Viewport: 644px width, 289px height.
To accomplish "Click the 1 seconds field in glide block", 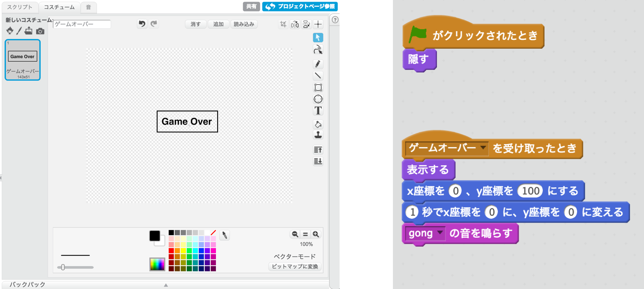I will (x=412, y=211).
